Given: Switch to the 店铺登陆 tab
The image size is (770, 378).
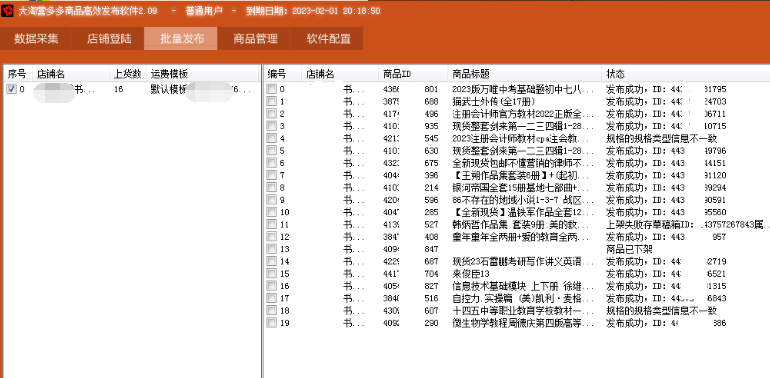Looking at the screenshot, I should (109, 39).
